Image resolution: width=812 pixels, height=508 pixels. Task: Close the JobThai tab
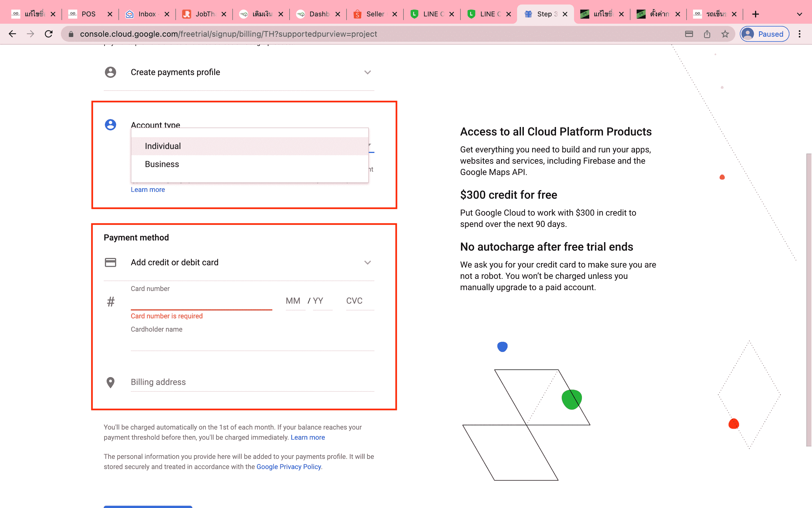coord(224,14)
